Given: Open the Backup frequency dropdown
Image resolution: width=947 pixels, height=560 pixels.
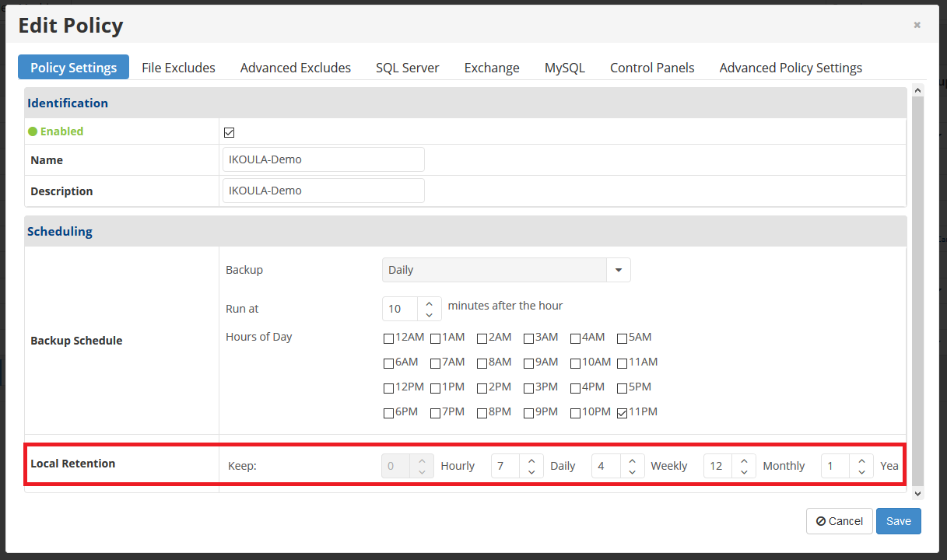Looking at the screenshot, I should [506, 270].
